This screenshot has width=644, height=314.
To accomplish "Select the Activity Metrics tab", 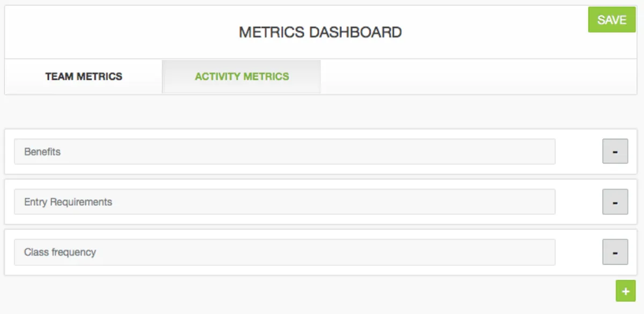I will [241, 77].
